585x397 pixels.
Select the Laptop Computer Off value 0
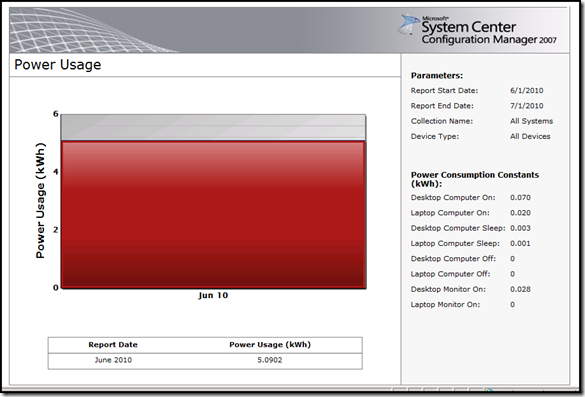pos(513,274)
